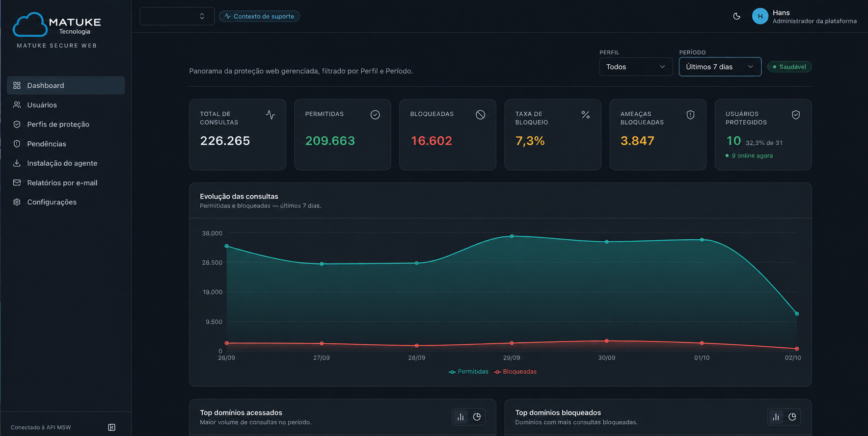Click the percent icon on Taxa de Bloqueio

(585, 115)
